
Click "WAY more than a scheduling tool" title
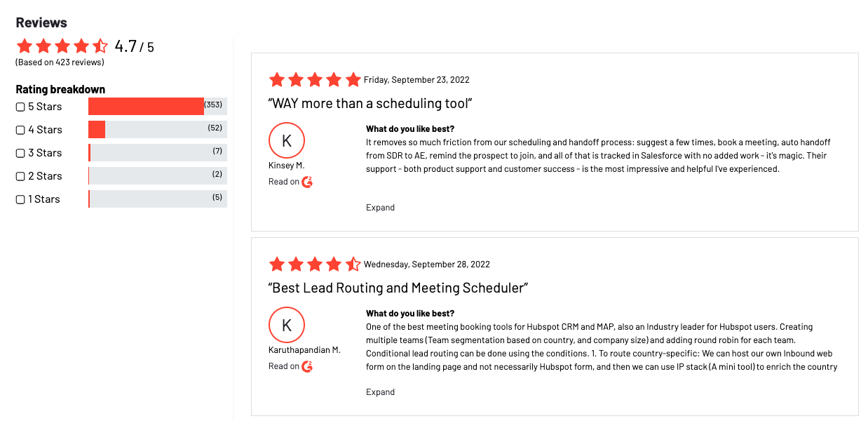point(370,104)
